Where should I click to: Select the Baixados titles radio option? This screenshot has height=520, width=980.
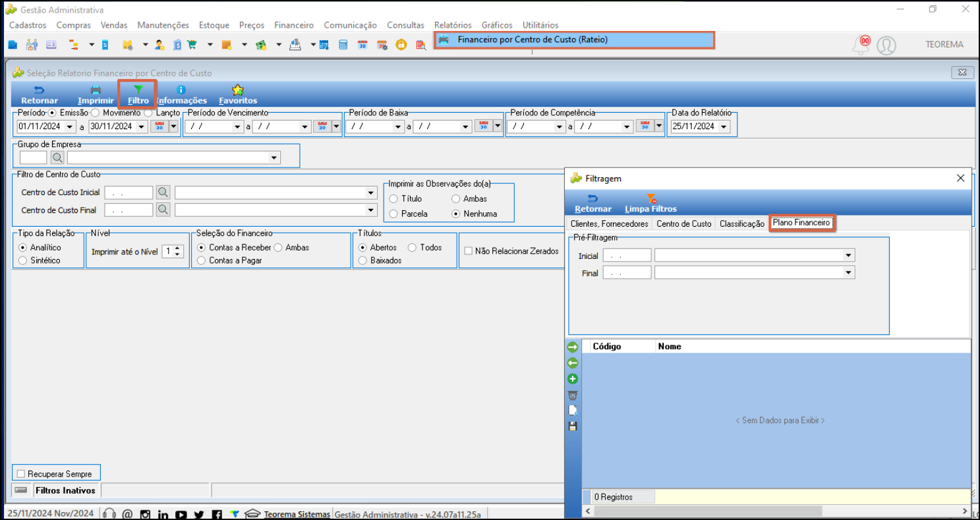click(363, 260)
